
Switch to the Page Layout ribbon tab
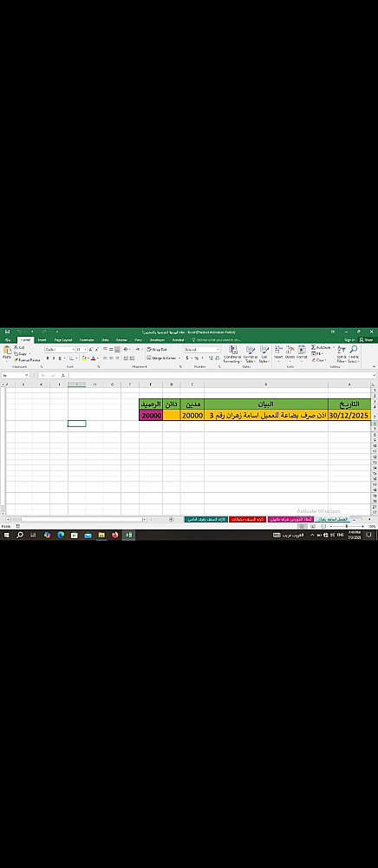63,340
